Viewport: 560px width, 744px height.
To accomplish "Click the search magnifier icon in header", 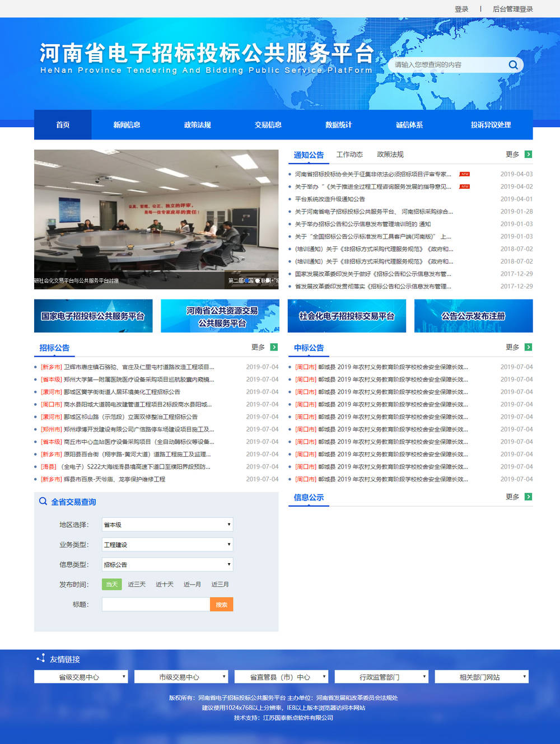I will tap(512, 65).
